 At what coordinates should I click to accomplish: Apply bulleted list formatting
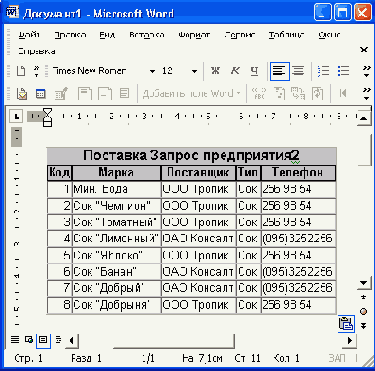(x=343, y=71)
